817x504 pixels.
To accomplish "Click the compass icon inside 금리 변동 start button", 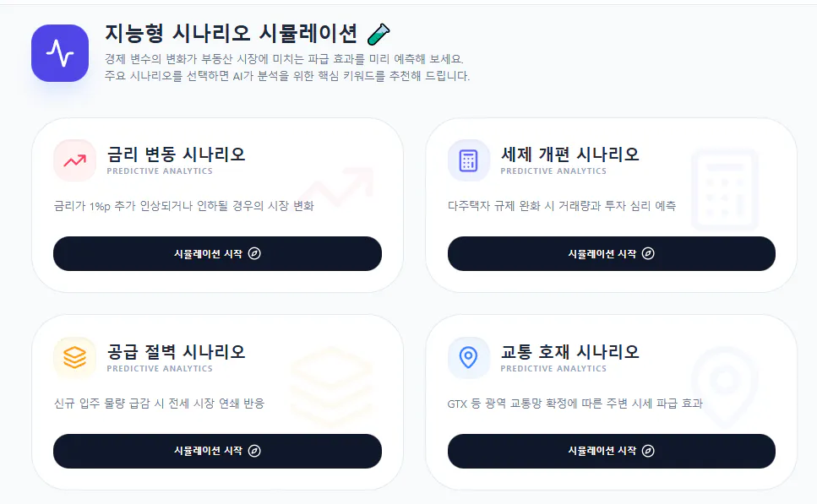I will pyautogui.click(x=254, y=253).
